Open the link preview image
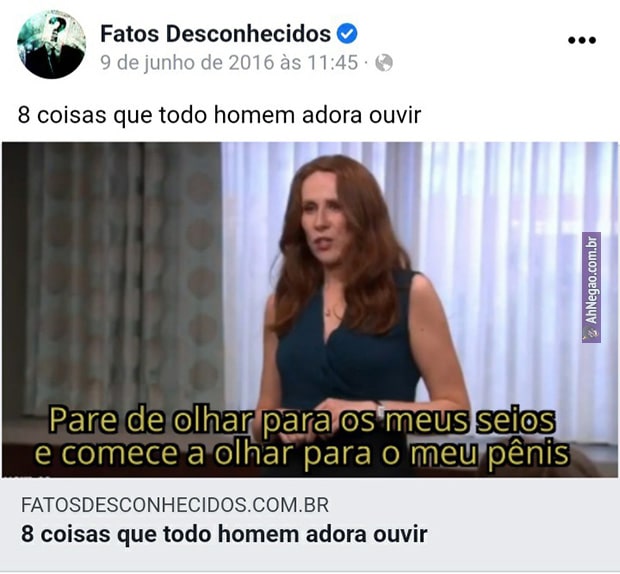This screenshot has height=574, width=620. 310,310
